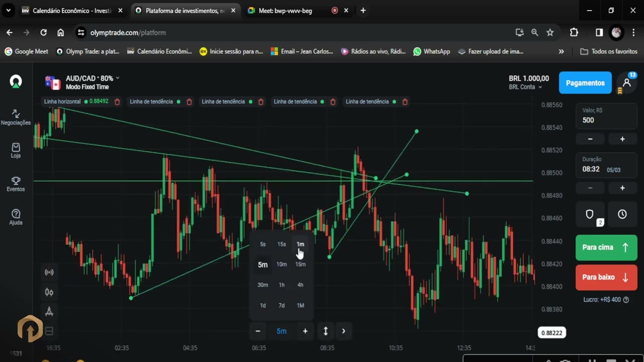Delete the Linha horizontal drawing with its trash icon

pyautogui.click(x=117, y=102)
